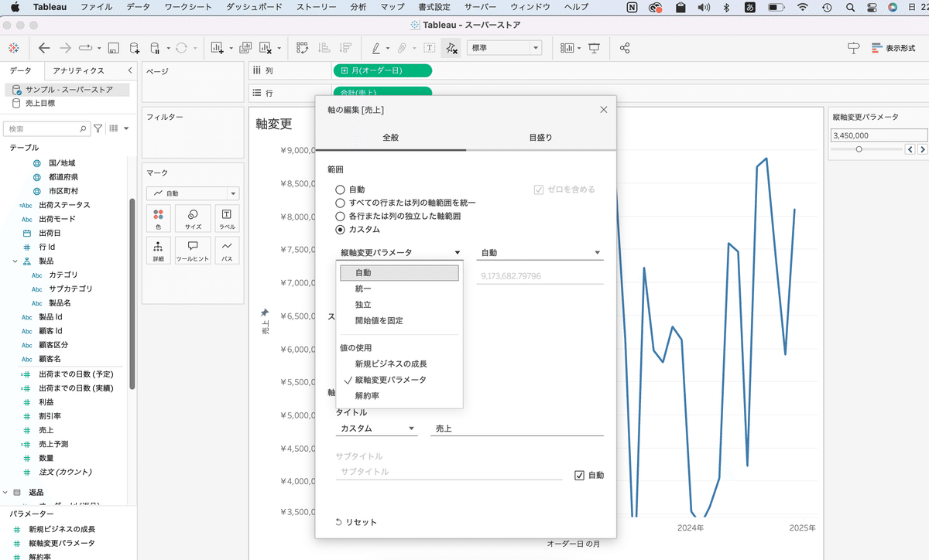Click the リセット button
Screen dimensions: 929x560
357,522
